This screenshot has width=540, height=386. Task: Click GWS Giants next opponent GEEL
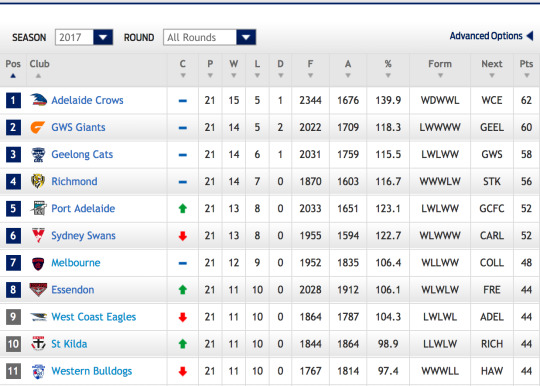click(492, 127)
